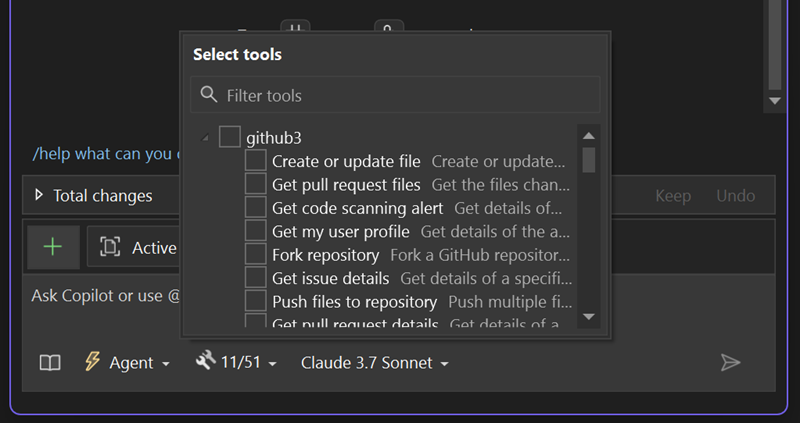Collapse the github3 tree node
The width and height of the screenshot is (800, 423).
tap(206, 138)
